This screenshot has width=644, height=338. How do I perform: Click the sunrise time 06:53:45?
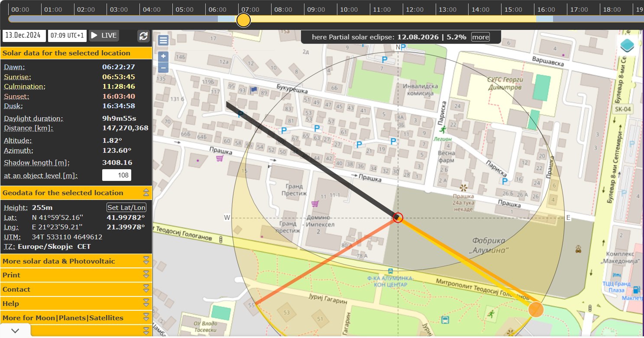(x=119, y=77)
